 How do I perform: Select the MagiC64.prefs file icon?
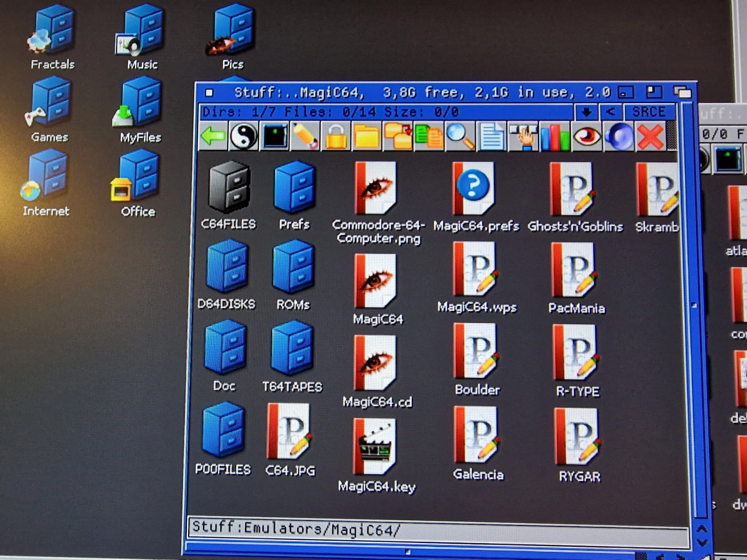pyautogui.click(x=474, y=188)
